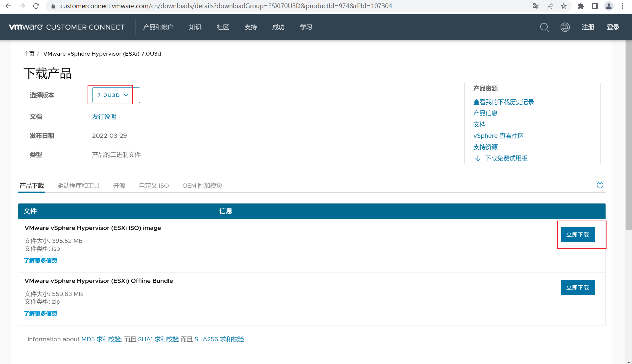
Task: Open 产品和帐户 navigation menu
Action: 158,27
